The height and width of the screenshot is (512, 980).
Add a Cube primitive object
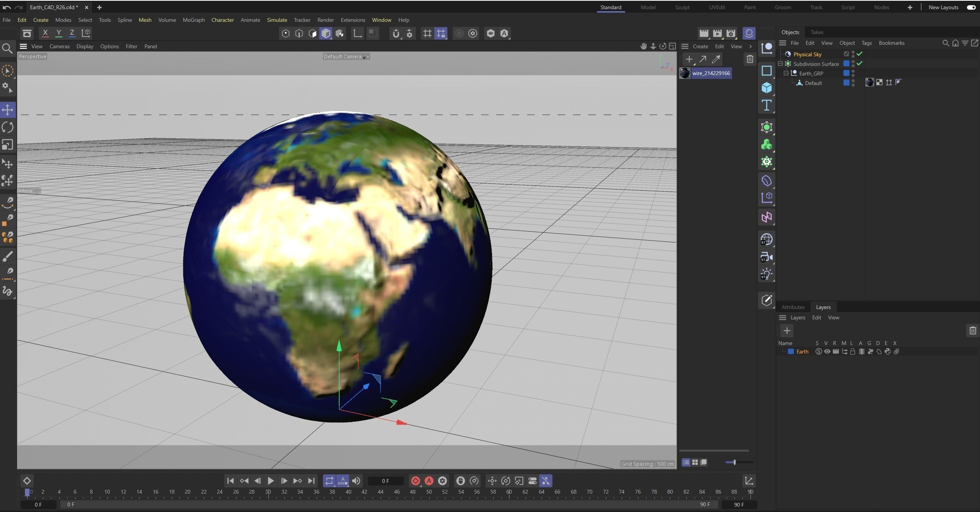[x=767, y=88]
